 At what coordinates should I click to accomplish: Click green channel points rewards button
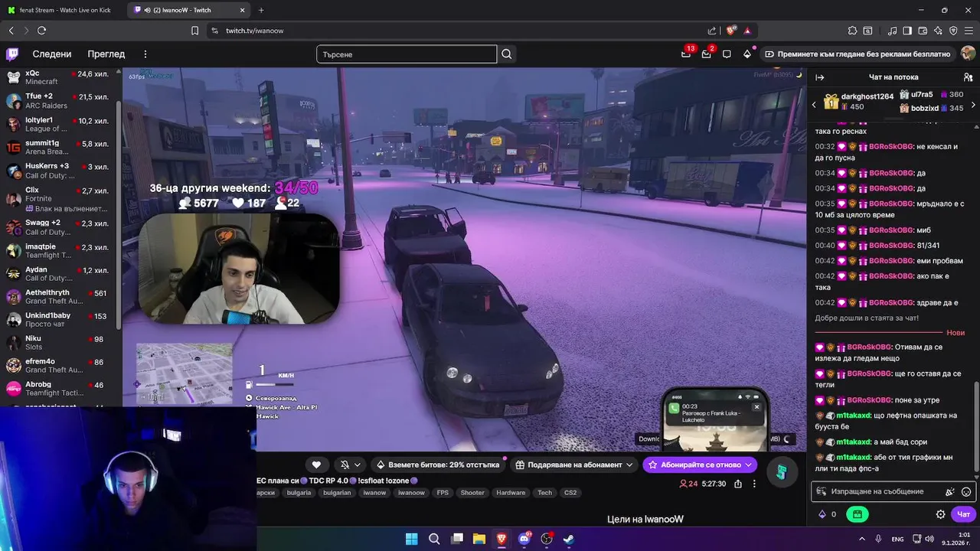coord(857,514)
